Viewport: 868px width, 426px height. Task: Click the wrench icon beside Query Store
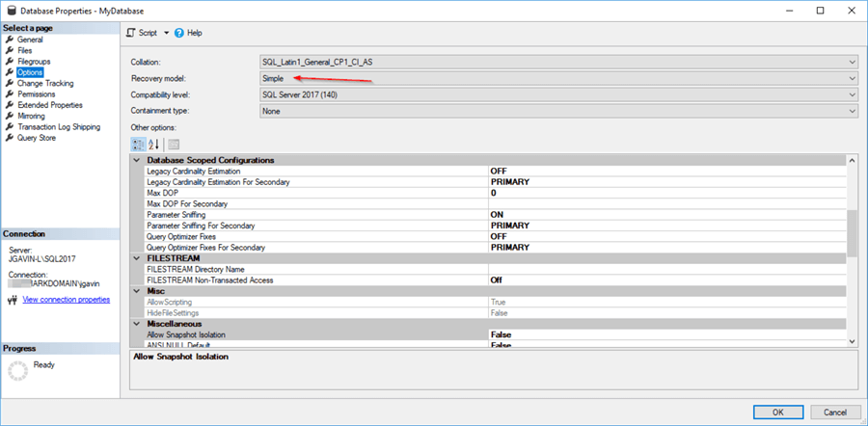[10, 138]
